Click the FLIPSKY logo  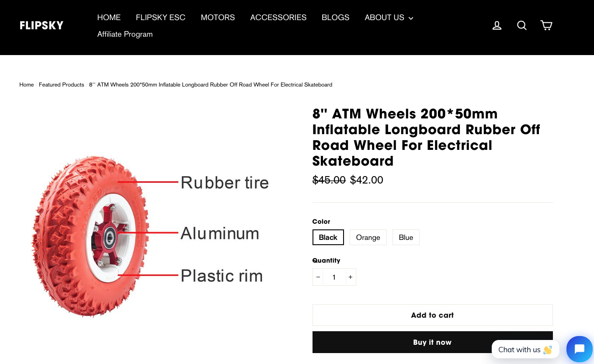(x=42, y=25)
